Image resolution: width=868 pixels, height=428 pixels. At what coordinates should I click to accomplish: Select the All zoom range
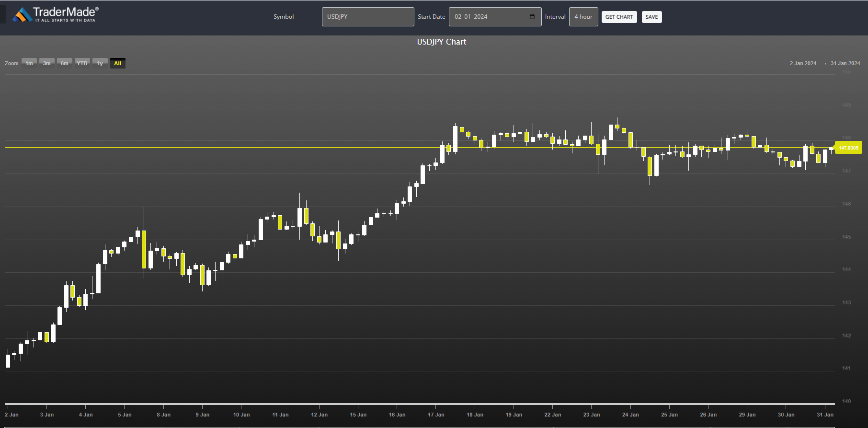pos(118,63)
